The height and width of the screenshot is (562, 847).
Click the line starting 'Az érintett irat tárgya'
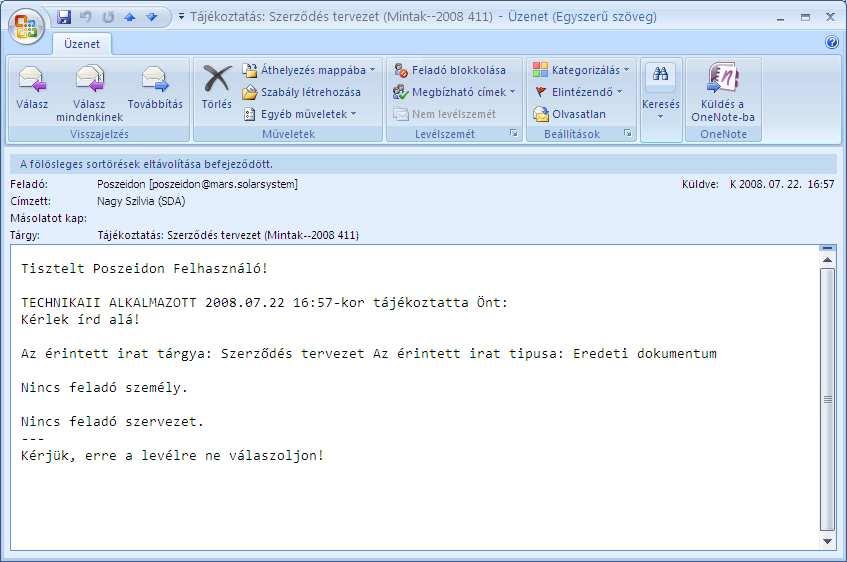coord(368,353)
